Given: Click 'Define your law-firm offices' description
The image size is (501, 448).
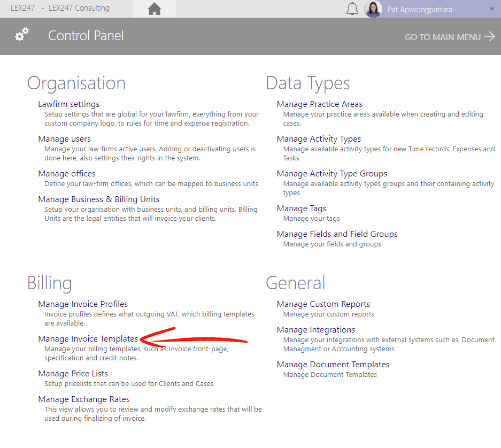Looking at the screenshot, I should [151, 184].
